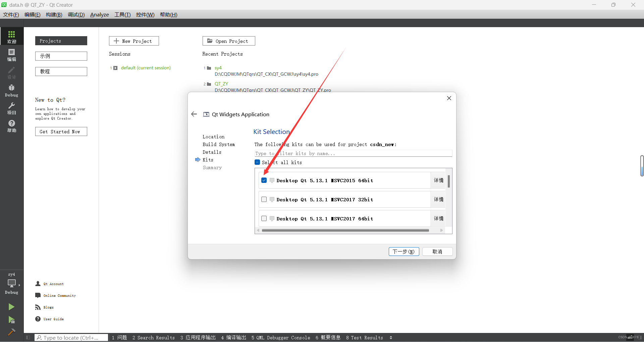This screenshot has width=644, height=342.
Task: Click the vertical scrollbar in kit list
Action: (449, 181)
